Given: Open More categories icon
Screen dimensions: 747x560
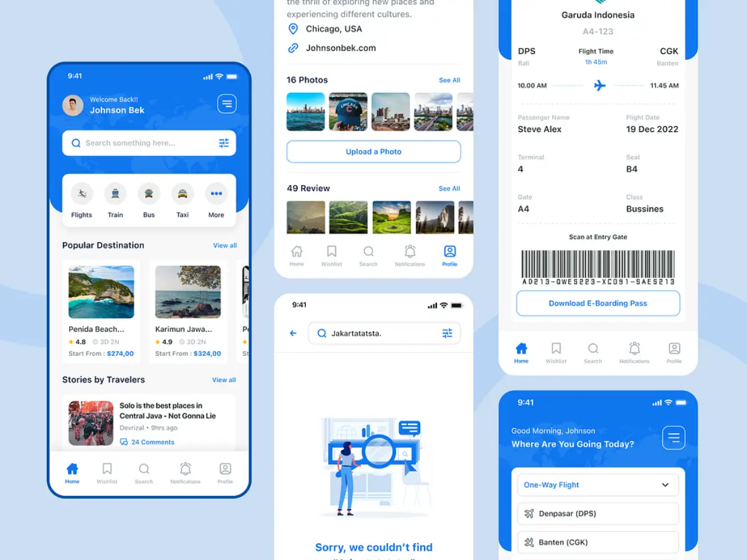Looking at the screenshot, I should click(x=216, y=194).
